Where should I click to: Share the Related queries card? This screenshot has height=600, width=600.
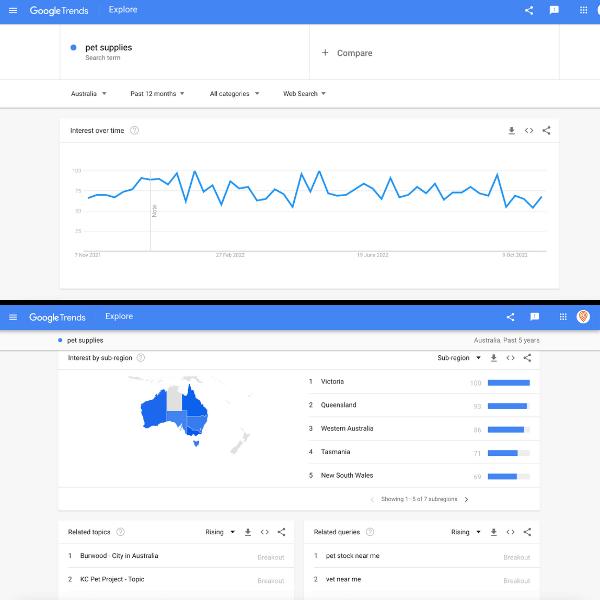(x=528, y=532)
